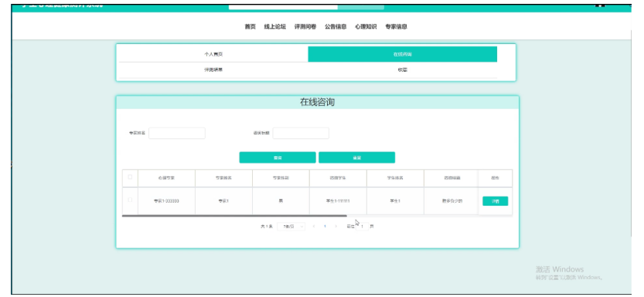Viewport: 644px width, 297px height.
Task: Open the 专家信息 navigation item
Action: pos(397,27)
